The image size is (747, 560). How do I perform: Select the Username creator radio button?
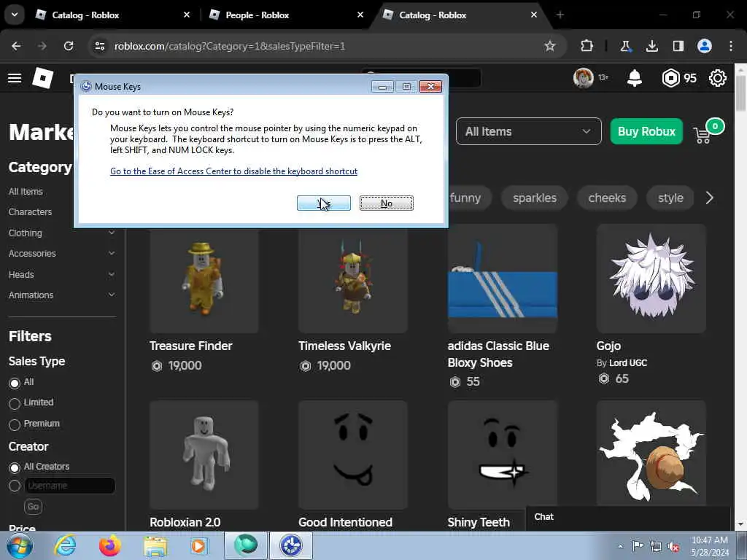point(15,486)
